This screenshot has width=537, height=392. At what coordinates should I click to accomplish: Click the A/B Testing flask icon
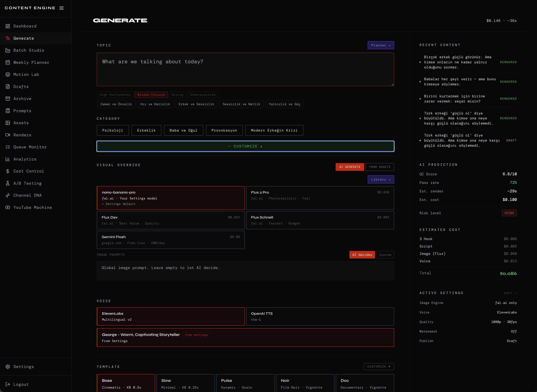point(8,183)
